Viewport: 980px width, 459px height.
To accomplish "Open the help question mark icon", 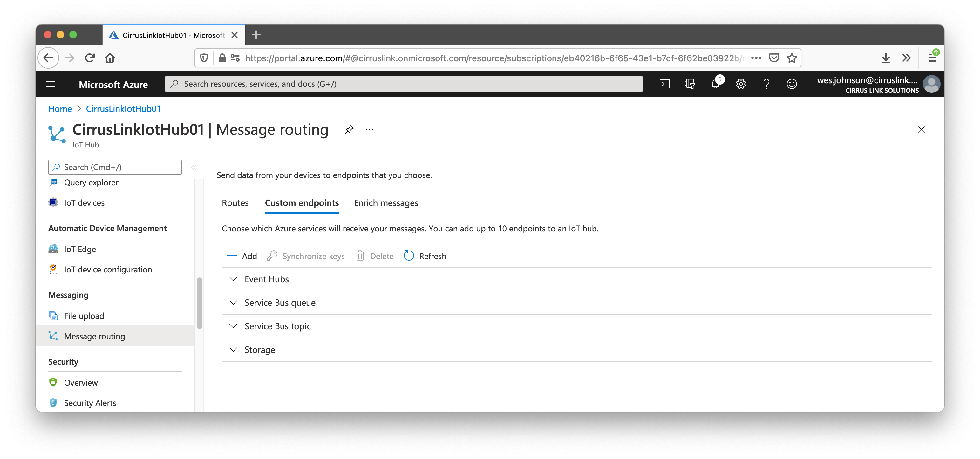I will click(766, 84).
